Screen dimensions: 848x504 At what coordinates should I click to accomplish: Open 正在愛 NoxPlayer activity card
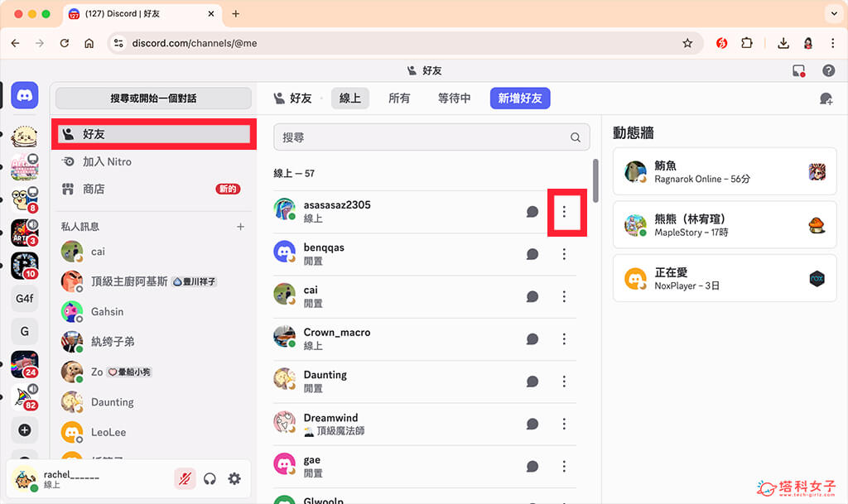725,279
